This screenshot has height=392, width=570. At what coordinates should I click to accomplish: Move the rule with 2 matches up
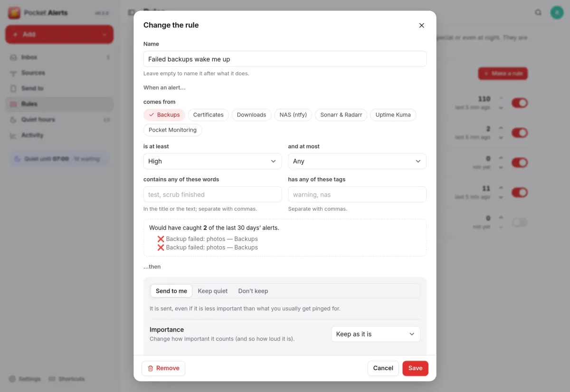pos(501,128)
